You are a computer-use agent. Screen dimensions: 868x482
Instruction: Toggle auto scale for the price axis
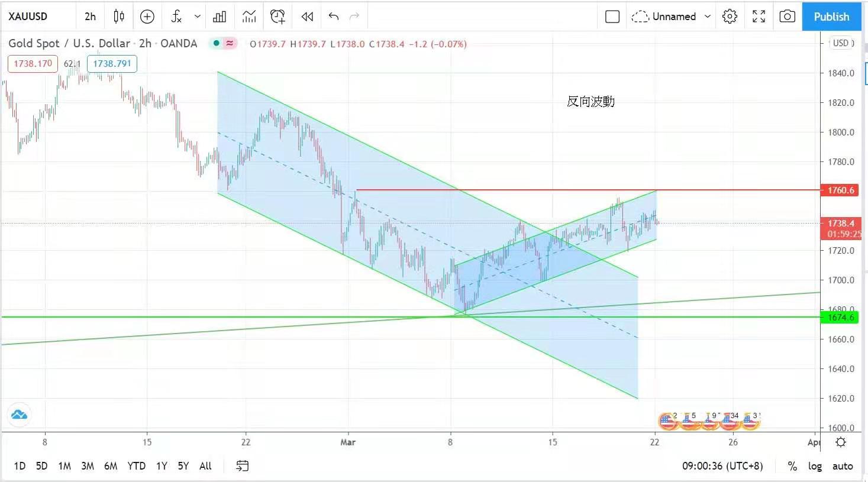[x=843, y=466]
